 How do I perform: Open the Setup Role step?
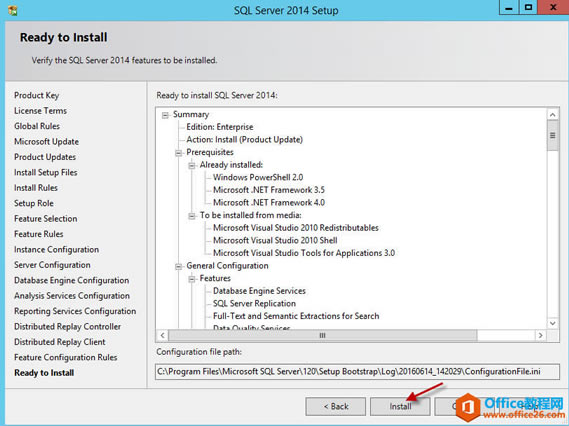tap(34, 203)
